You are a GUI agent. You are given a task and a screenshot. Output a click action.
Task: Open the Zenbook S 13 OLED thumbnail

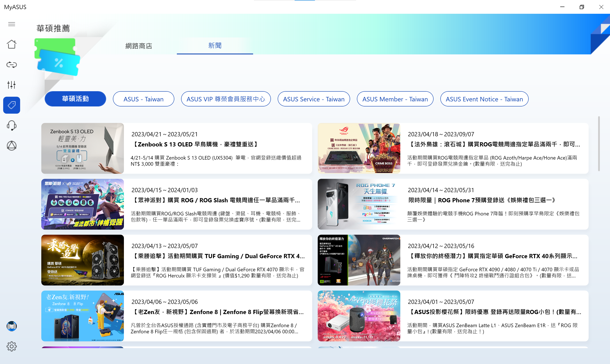coord(82,148)
